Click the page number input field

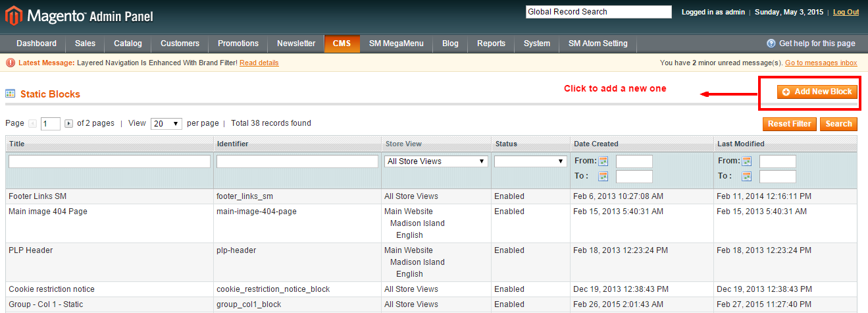point(51,123)
